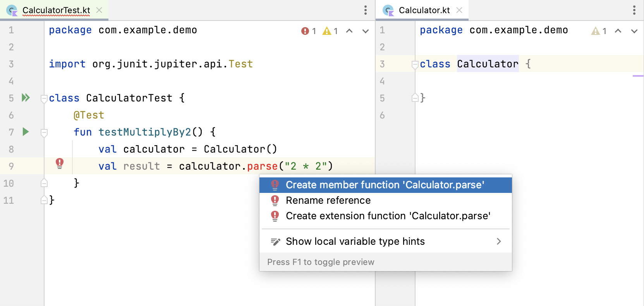The image size is (644, 306).
Task: Fold the Calculator class body
Action: coord(415,64)
